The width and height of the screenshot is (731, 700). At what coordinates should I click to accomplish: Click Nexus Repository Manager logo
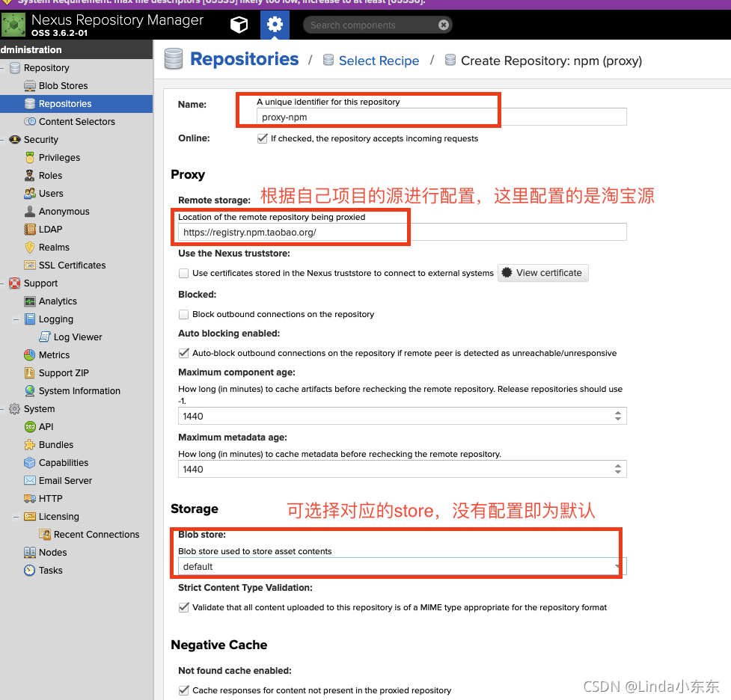[14, 25]
